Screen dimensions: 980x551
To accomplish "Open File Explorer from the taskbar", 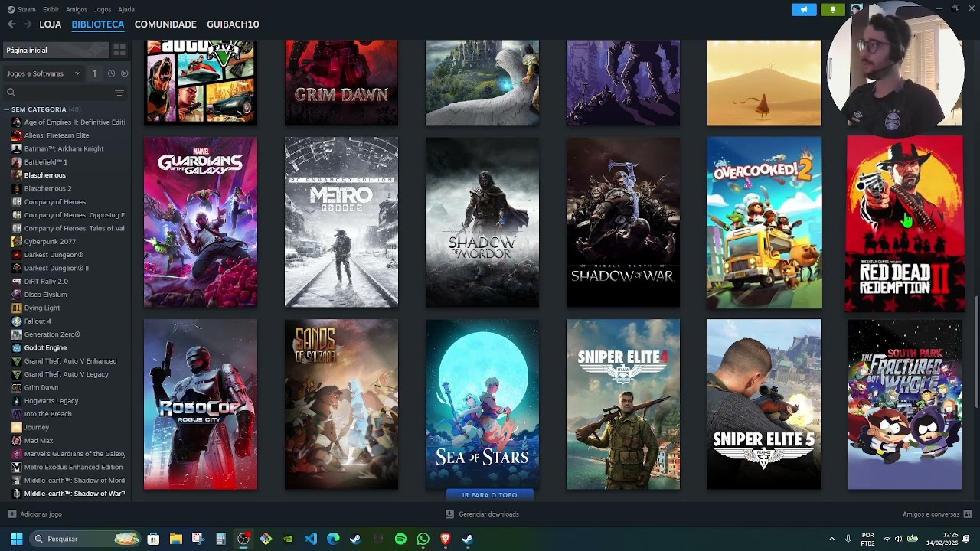I will point(175,539).
